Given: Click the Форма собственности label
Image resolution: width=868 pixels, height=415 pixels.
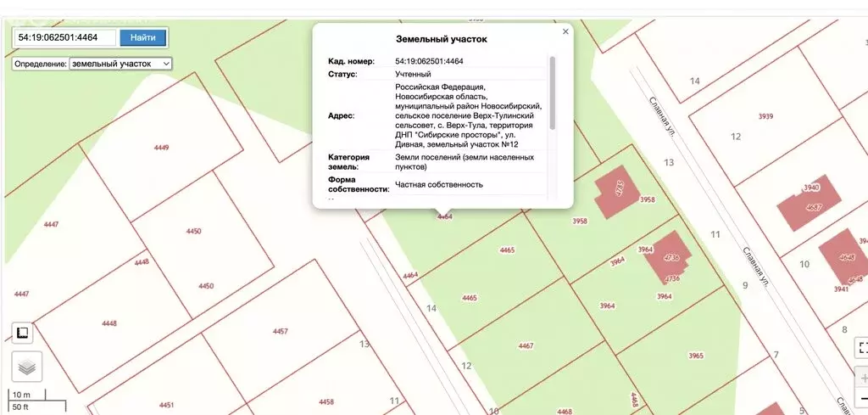Looking at the screenshot, I should click(x=359, y=184).
